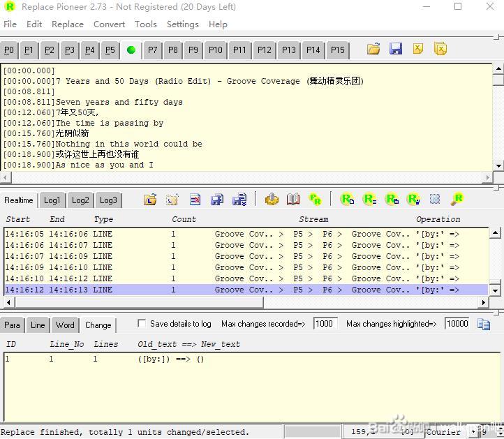Switch to page tab P1
The image size is (504, 439).
click(x=29, y=50)
